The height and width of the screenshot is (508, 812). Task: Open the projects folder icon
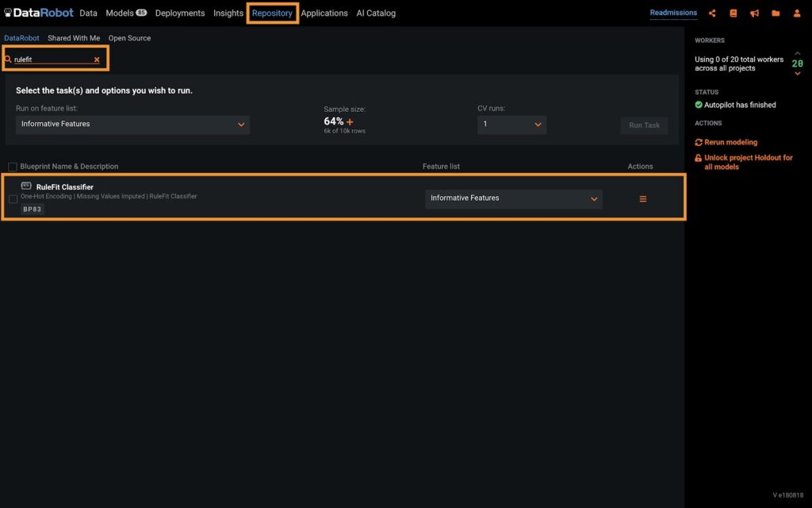776,13
